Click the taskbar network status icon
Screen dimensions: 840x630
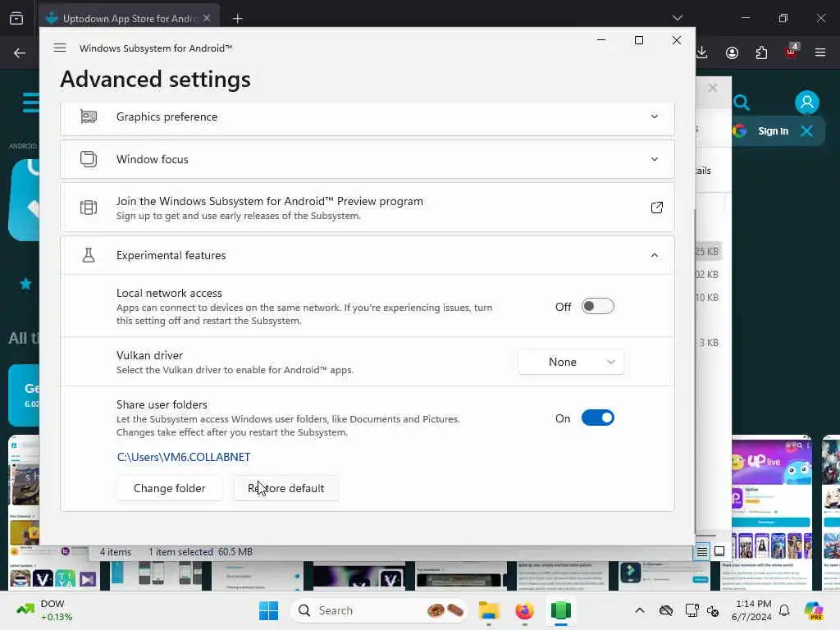691,610
